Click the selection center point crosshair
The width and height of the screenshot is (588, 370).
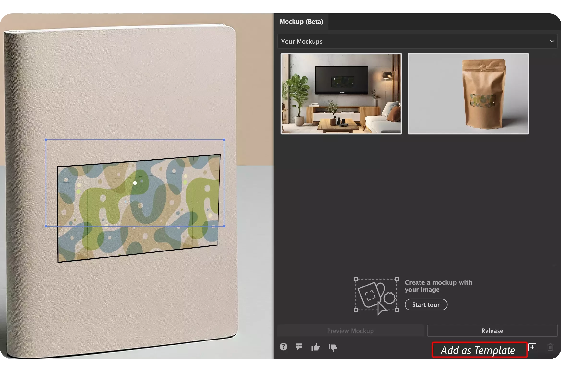click(135, 183)
